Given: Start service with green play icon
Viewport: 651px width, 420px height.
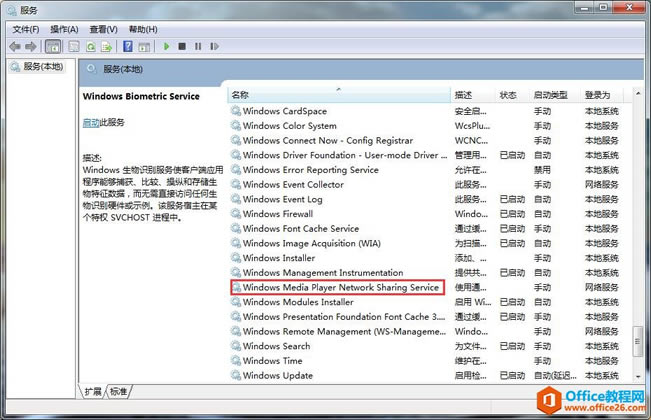Looking at the screenshot, I should 166,46.
